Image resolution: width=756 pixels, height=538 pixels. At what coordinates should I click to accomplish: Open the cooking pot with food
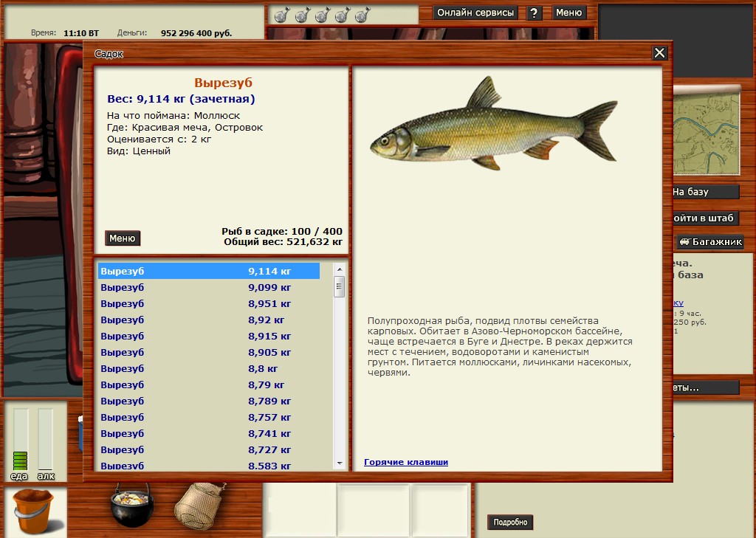click(x=132, y=506)
